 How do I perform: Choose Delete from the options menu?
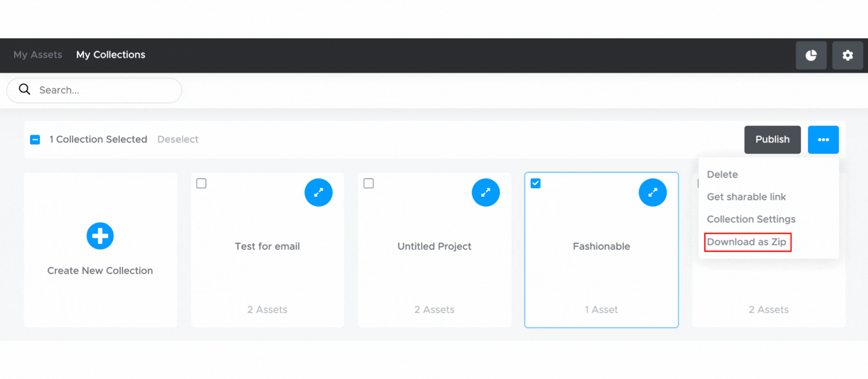tap(722, 174)
